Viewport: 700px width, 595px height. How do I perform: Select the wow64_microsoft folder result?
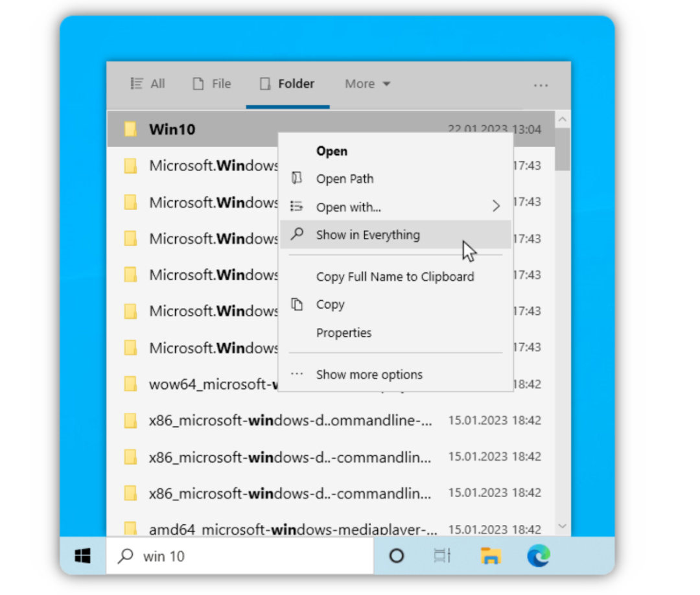tap(331, 384)
